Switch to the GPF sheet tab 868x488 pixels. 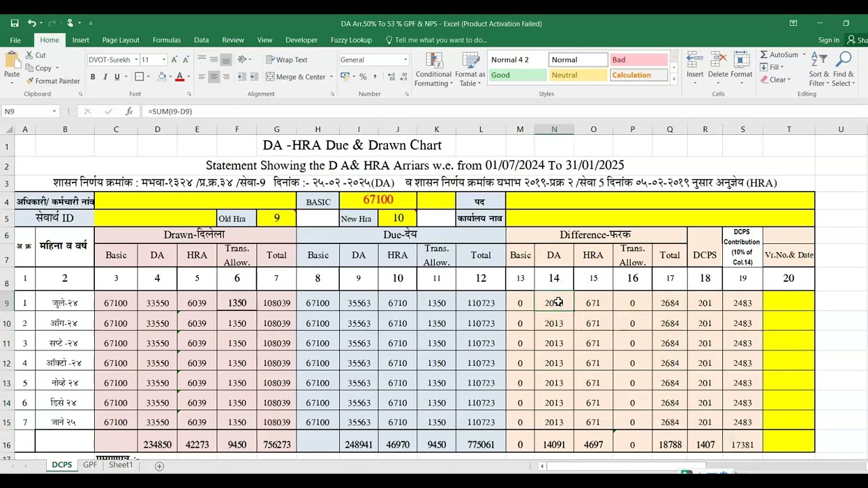[90, 465]
